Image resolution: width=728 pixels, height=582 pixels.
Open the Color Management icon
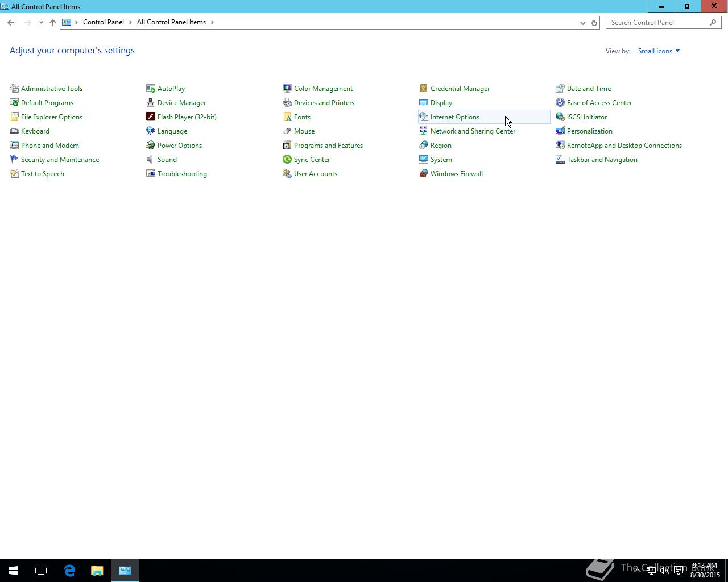(287, 88)
